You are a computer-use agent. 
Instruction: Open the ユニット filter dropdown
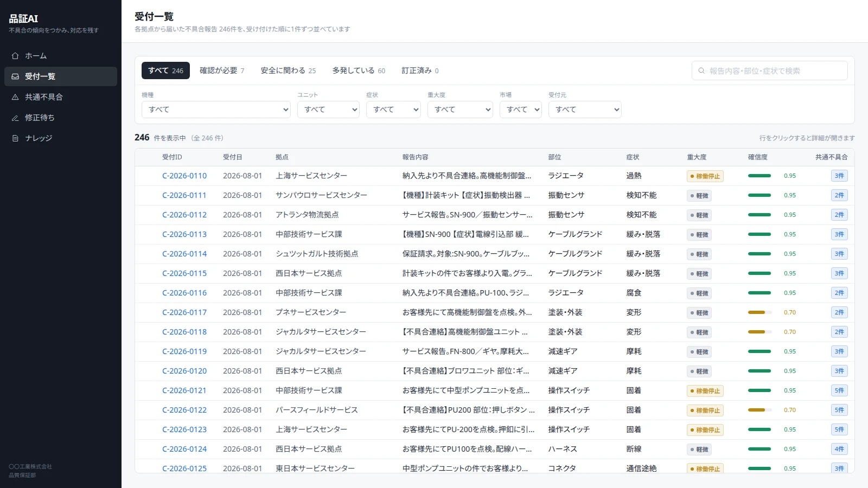pos(328,110)
